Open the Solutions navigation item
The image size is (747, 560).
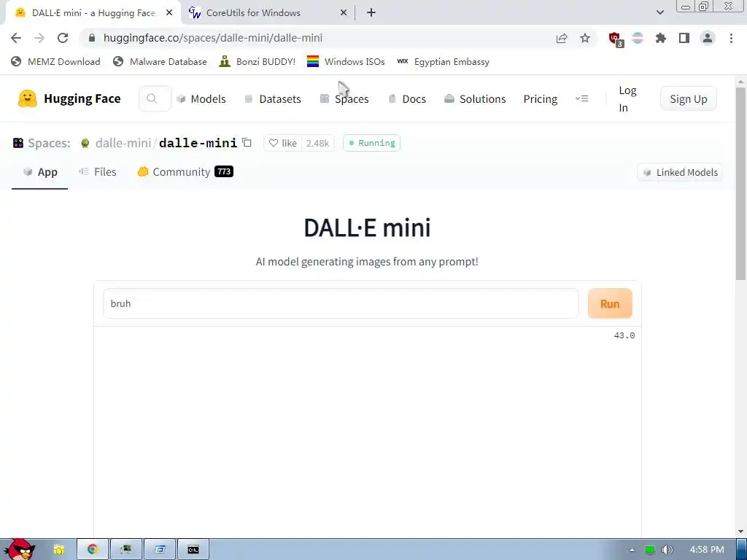pos(475,99)
